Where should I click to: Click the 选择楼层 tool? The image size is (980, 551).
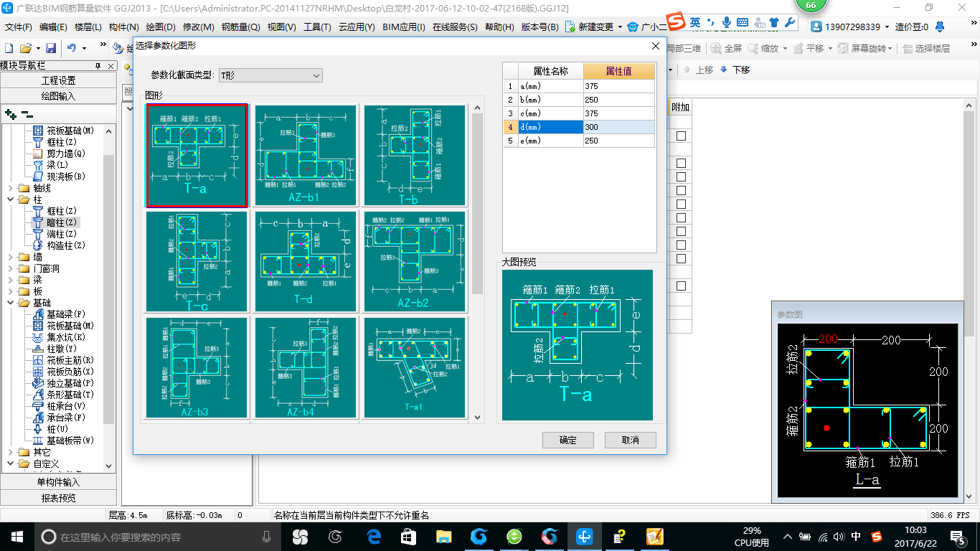pyautogui.click(x=925, y=48)
